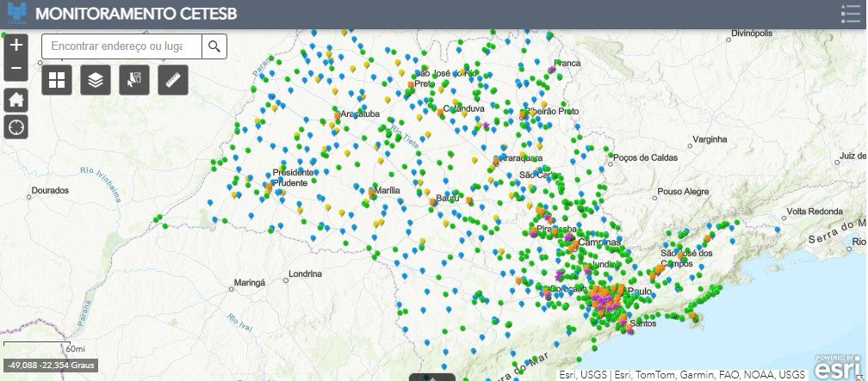Expand the attribute table handle at bottom
Screen dimensions: 868x381
[432, 377]
